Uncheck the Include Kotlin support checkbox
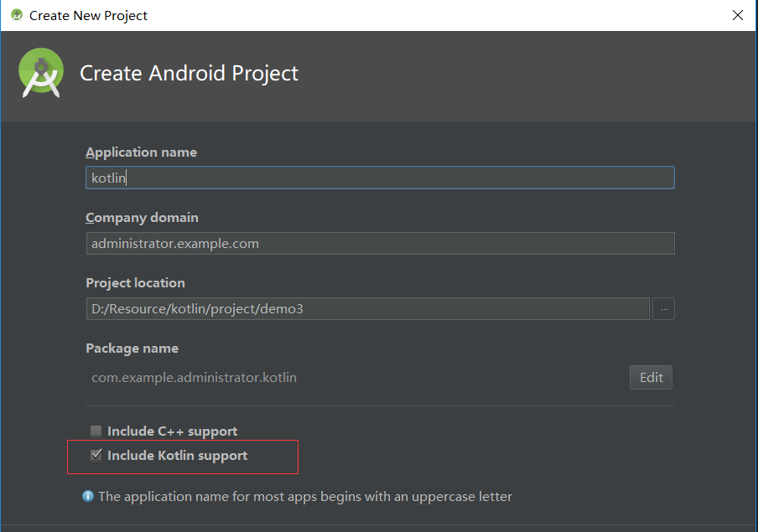 click(x=96, y=455)
